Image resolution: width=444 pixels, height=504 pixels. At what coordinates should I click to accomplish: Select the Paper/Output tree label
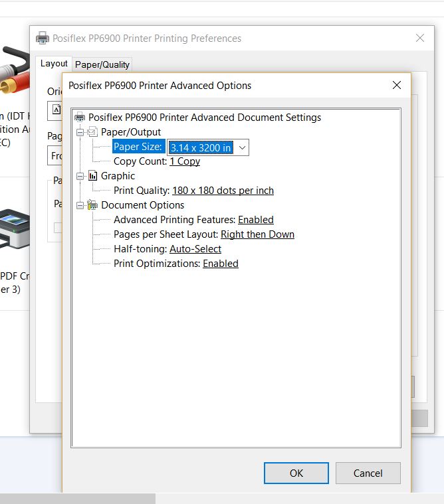pyautogui.click(x=131, y=132)
